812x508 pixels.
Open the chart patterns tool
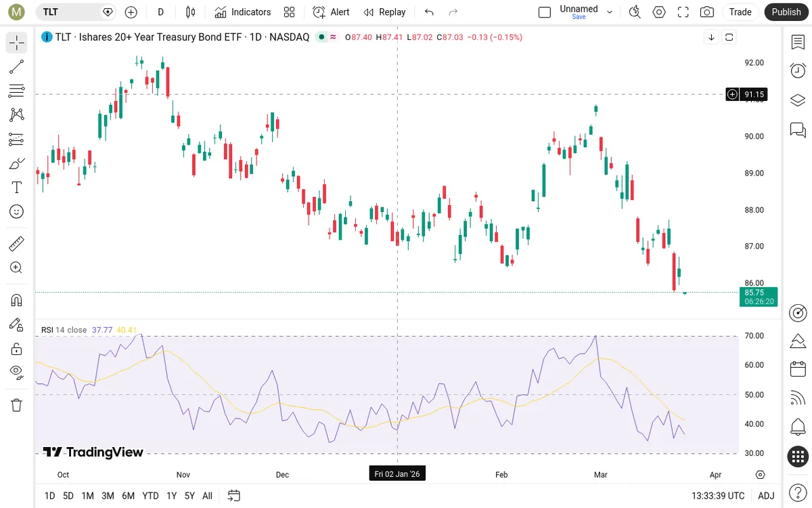[x=17, y=115]
